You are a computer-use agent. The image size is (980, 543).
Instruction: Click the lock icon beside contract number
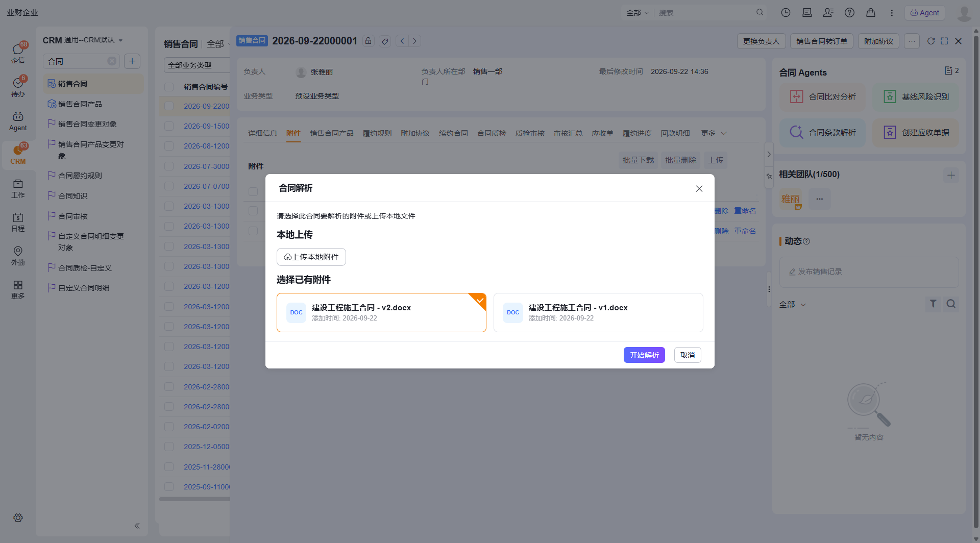(368, 41)
